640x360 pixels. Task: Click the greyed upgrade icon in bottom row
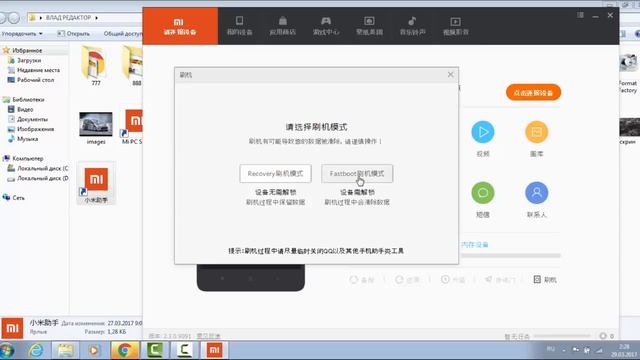[x=453, y=280]
